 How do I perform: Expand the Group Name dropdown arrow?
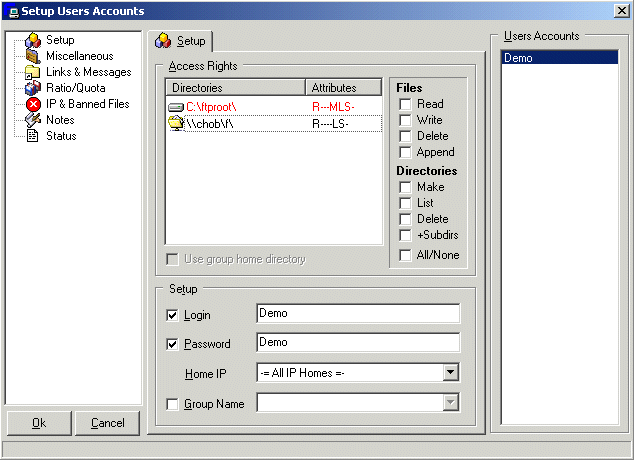tap(451, 403)
